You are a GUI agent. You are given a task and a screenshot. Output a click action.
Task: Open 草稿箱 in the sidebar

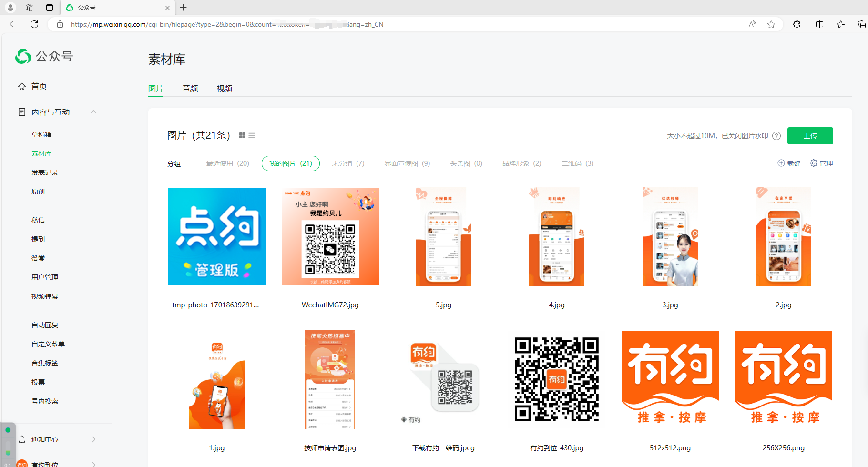point(41,134)
